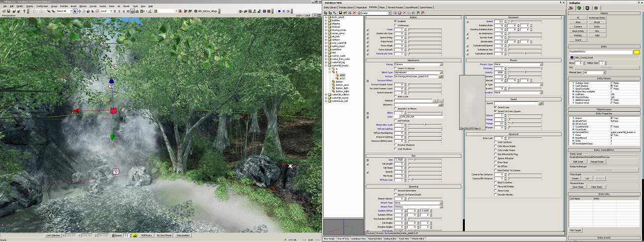The height and width of the screenshot is (242, 644).
Task: Browse for sound file with folder icon
Action: [540, 103]
